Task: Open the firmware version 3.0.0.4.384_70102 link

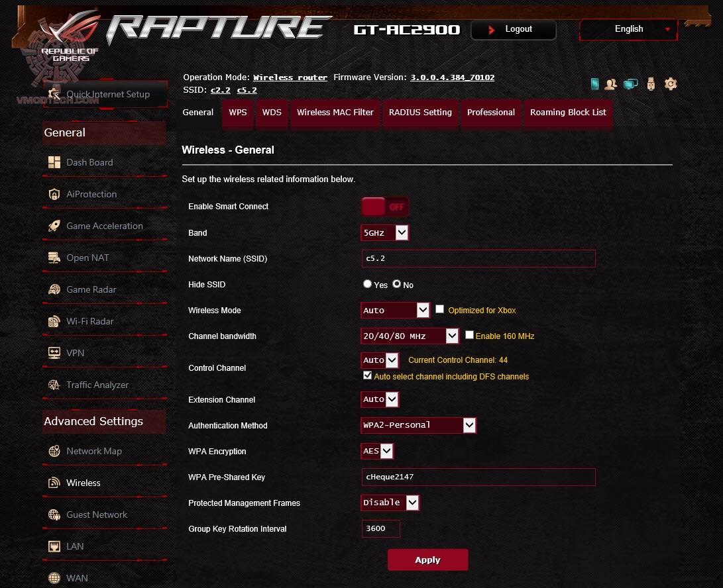Action: point(453,77)
